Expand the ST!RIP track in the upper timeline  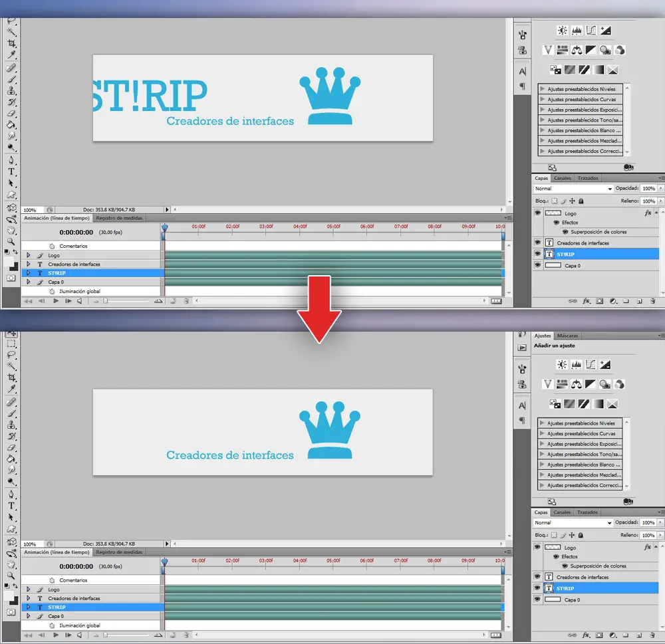coord(29,273)
